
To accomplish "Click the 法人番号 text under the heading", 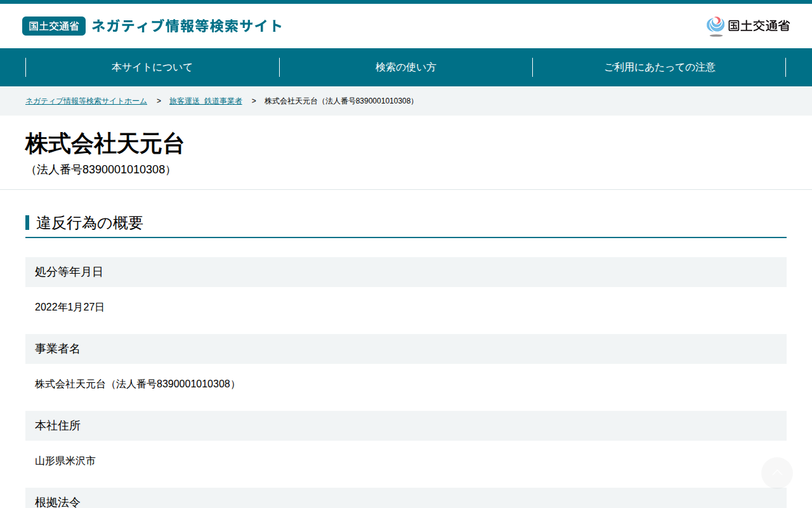I will (100, 170).
